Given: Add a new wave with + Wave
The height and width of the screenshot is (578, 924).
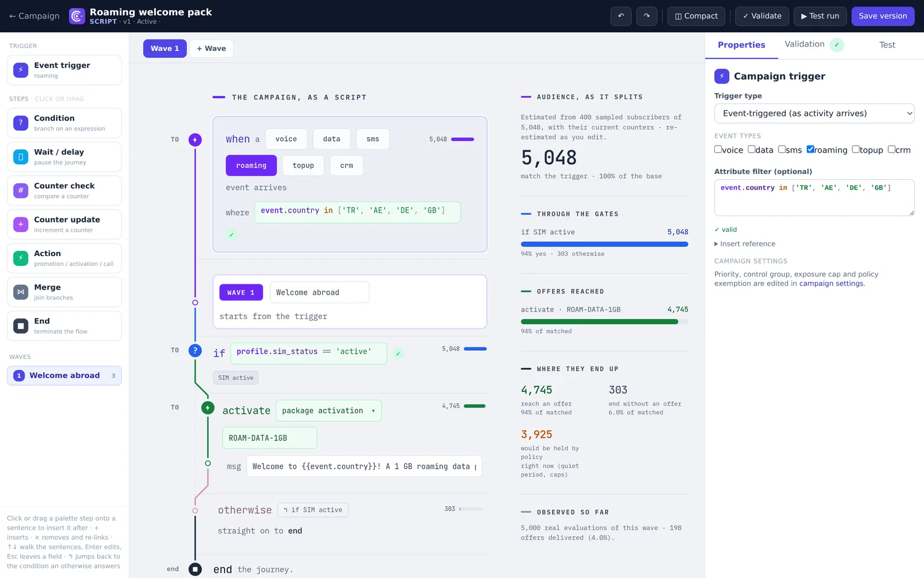Looking at the screenshot, I should coord(211,49).
